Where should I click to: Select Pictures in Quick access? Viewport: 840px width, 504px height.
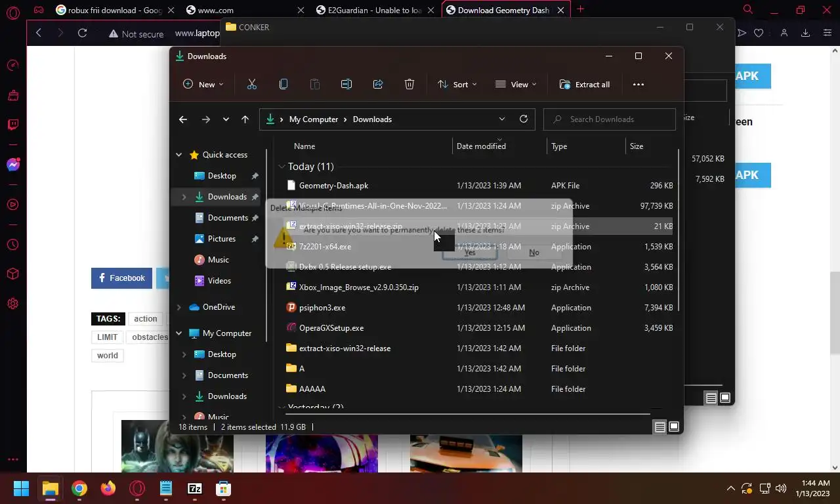pyautogui.click(x=221, y=239)
